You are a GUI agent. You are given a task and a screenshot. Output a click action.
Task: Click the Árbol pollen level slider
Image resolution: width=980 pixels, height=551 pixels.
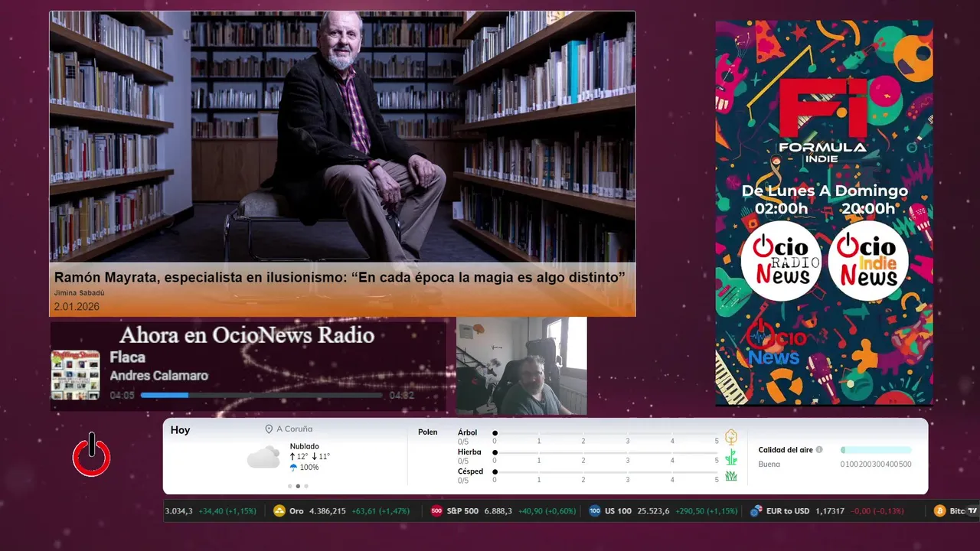click(x=606, y=433)
